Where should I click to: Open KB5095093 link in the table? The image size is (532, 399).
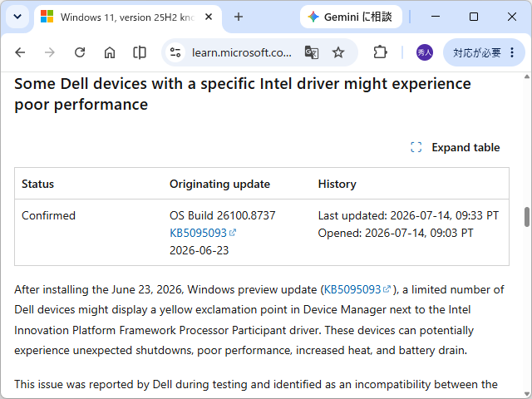click(x=203, y=233)
